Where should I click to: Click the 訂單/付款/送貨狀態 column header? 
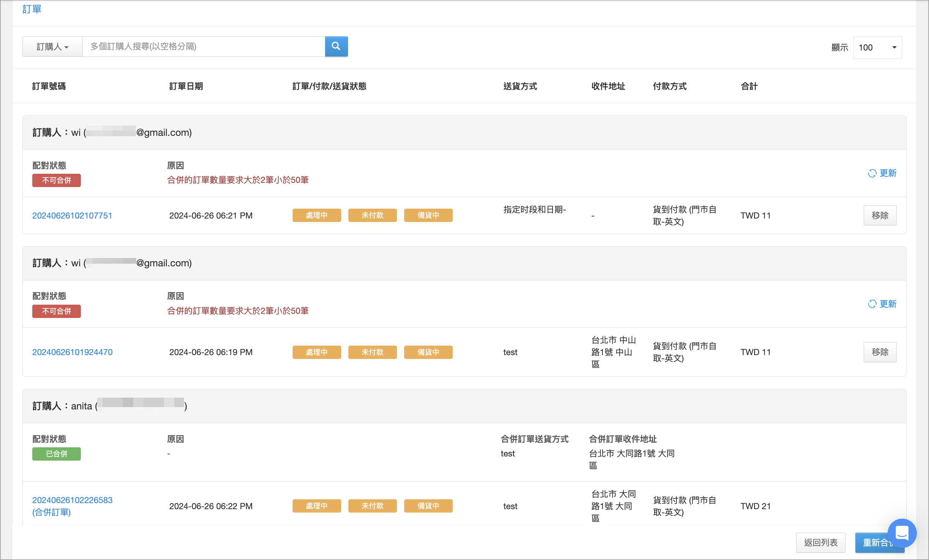(329, 87)
